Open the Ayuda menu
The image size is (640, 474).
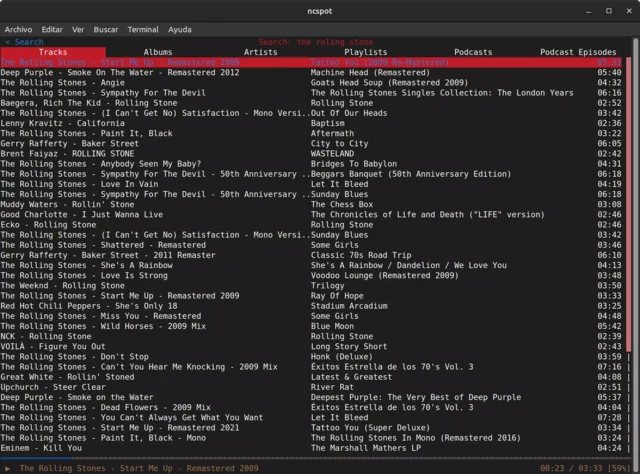pos(180,29)
